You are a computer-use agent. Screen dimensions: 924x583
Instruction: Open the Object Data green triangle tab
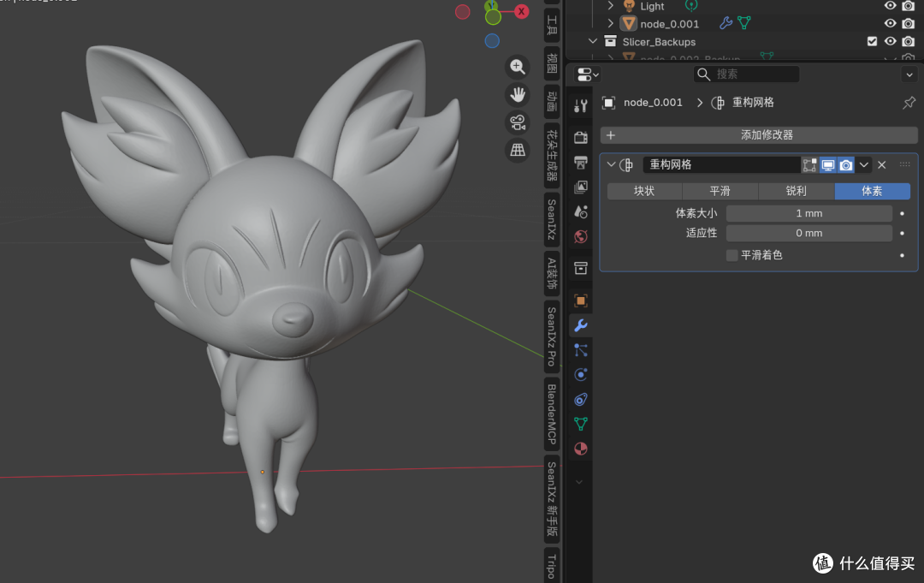point(580,424)
